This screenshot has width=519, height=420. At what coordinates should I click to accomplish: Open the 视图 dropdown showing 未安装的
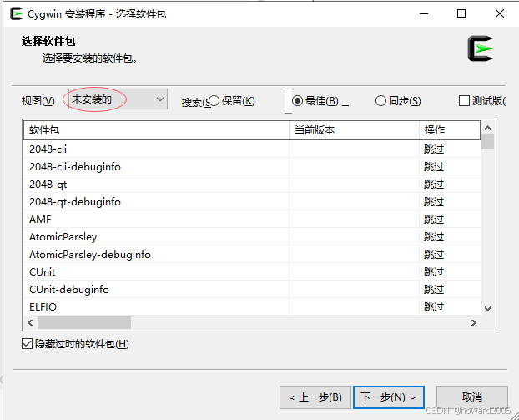118,99
